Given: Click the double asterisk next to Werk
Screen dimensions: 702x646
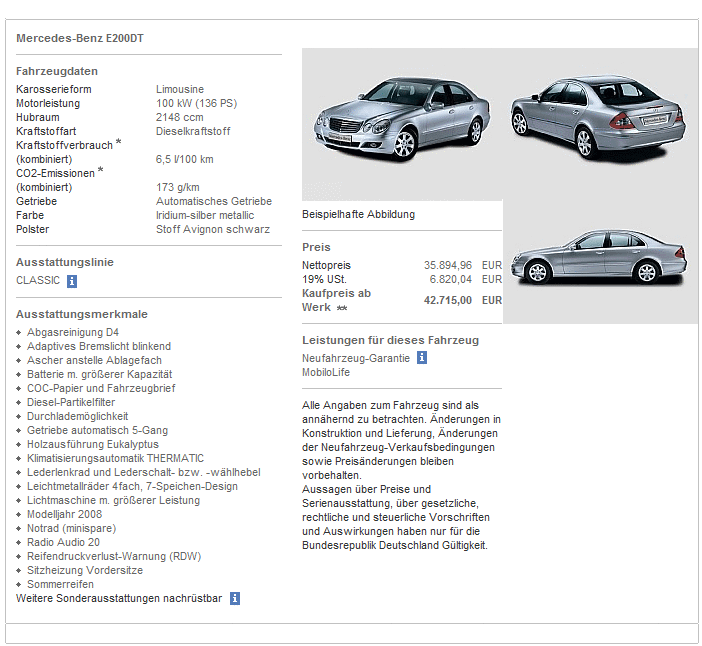Looking at the screenshot, I should point(342,308).
